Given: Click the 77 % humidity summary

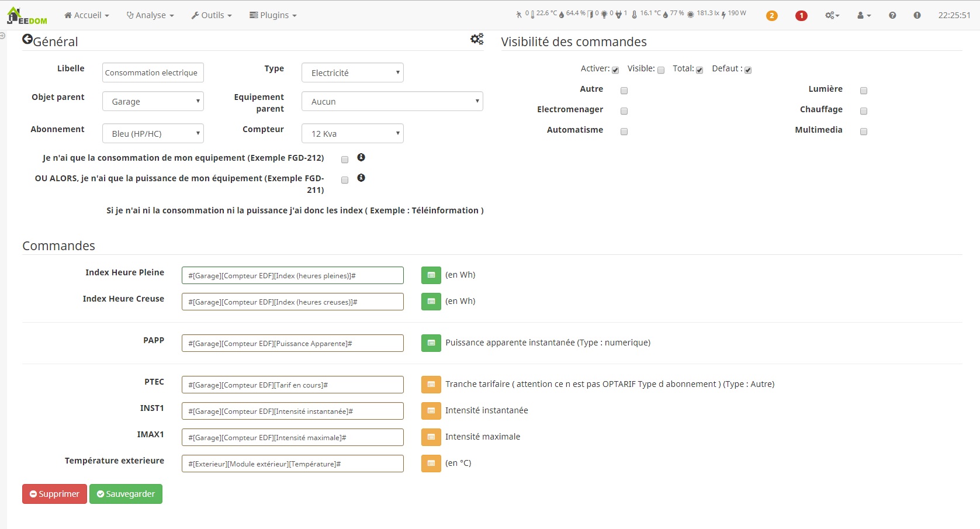Looking at the screenshot, I should point(673,13).
